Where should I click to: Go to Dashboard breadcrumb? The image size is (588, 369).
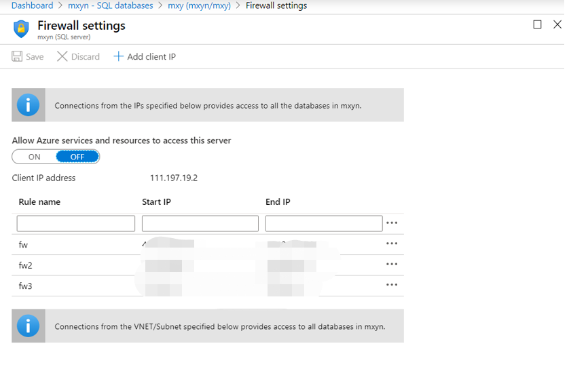pos(32,5)
